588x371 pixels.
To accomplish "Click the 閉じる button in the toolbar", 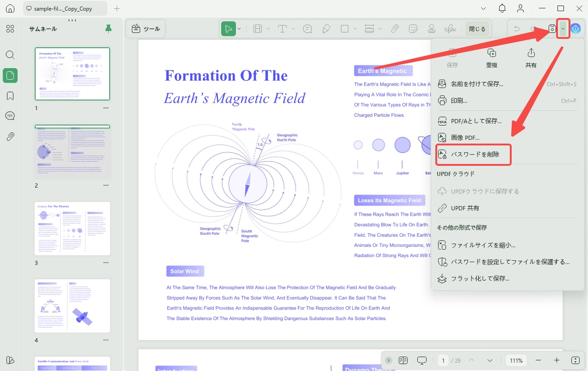I will (x=477, y=29).
